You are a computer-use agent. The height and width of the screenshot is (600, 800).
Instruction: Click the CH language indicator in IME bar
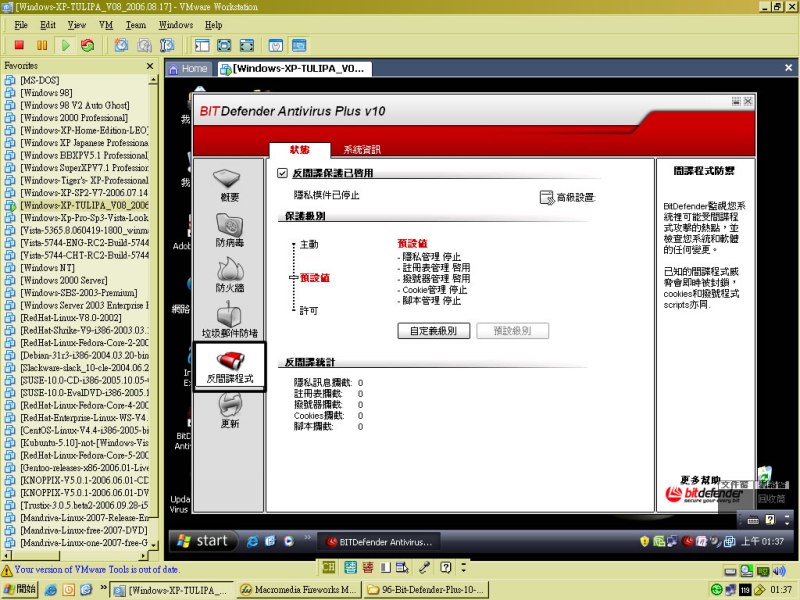(328, 567)
